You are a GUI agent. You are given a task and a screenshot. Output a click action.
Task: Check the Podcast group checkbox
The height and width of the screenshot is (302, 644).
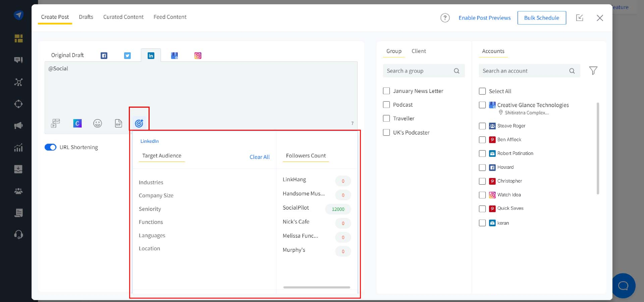386,104
